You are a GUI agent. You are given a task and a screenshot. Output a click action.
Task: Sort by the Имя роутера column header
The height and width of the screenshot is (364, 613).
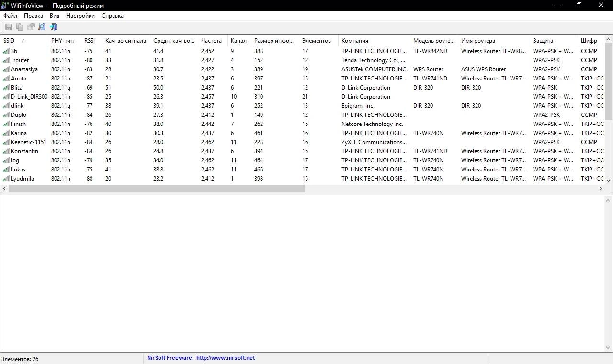tap(494, 41)
